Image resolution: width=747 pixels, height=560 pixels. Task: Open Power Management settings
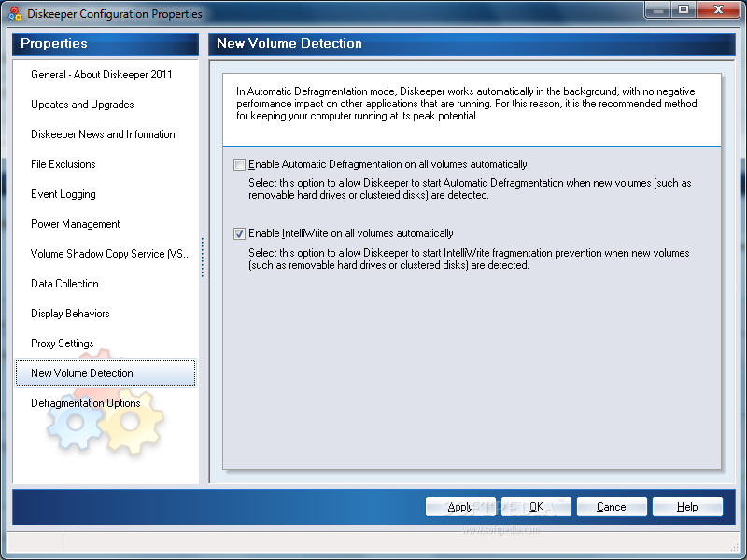point(76,224)
